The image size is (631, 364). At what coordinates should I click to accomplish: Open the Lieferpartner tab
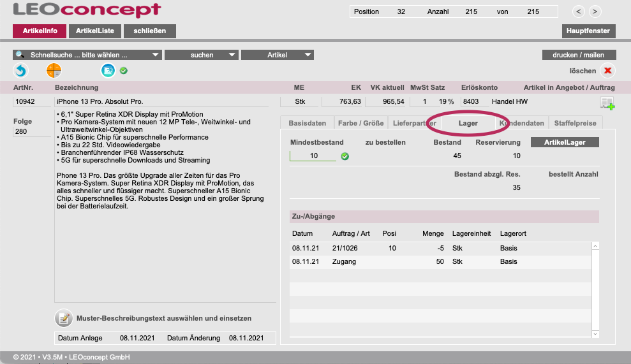pyautogui.click(x=415, y=123)
